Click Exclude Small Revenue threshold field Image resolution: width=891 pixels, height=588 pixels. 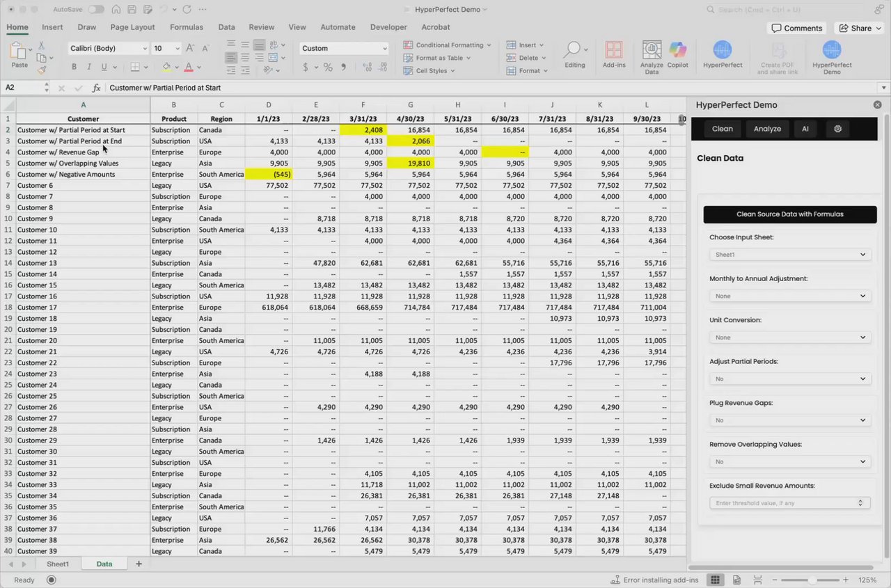(x=790, y=503)
